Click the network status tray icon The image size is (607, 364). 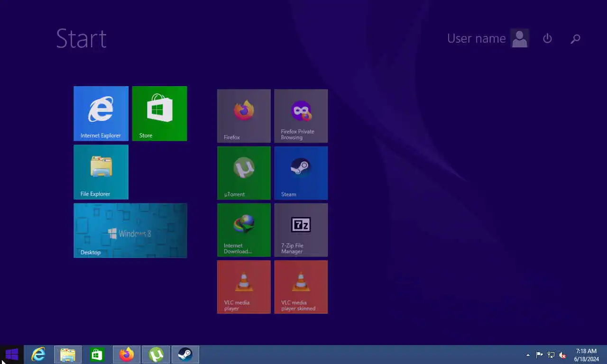(x=551, y=355)
